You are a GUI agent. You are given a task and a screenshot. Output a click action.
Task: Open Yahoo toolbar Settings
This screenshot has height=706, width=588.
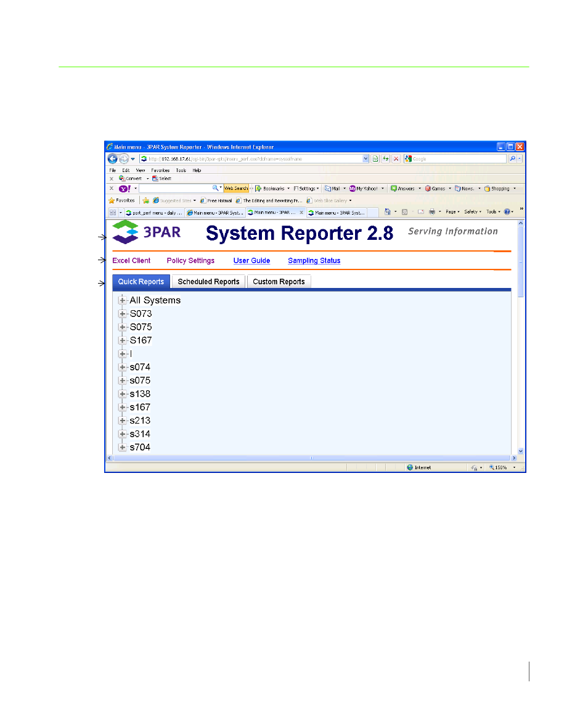[306, 189]
